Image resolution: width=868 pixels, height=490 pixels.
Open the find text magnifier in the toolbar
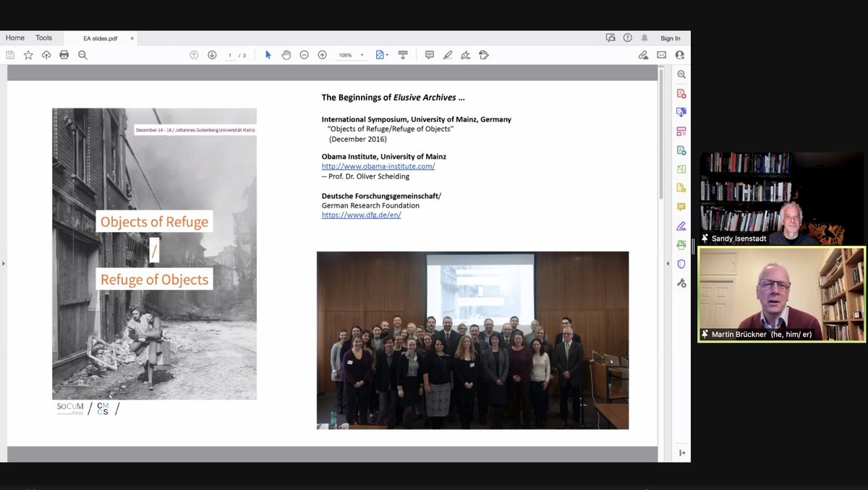coord(82,55)
